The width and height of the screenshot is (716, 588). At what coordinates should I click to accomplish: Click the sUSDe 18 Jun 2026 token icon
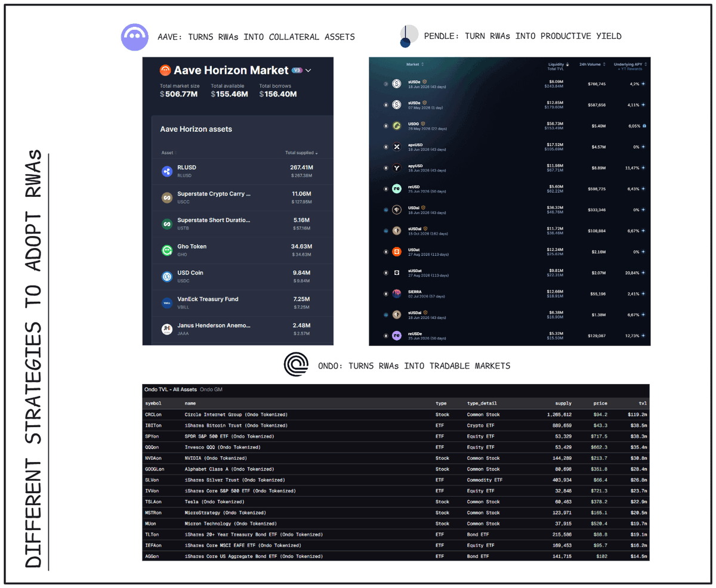coord(397,84)
